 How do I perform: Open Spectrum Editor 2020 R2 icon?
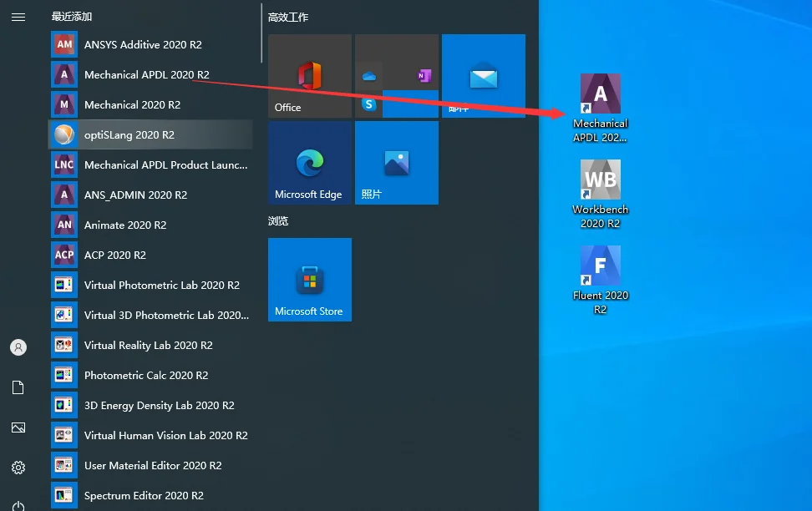pos(64,495)
